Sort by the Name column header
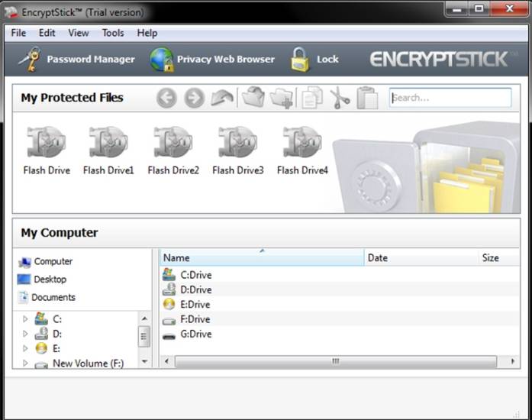Viewport: 532px width, 420px height. (x=262, y=257)
